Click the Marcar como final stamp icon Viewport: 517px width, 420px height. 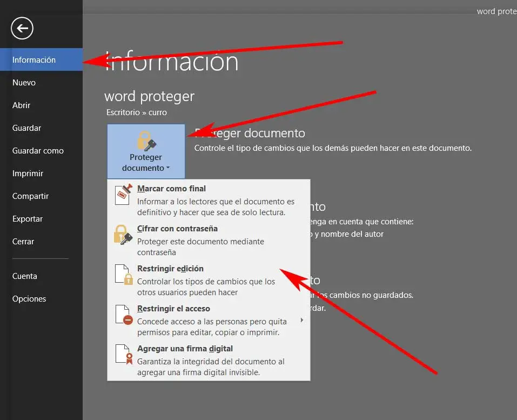click(123, 195)
